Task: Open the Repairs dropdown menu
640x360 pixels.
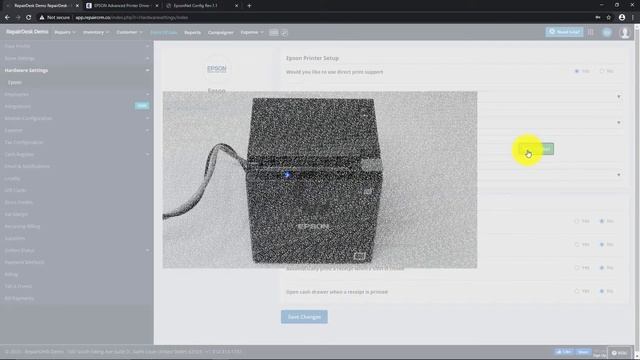Action: 65,32
